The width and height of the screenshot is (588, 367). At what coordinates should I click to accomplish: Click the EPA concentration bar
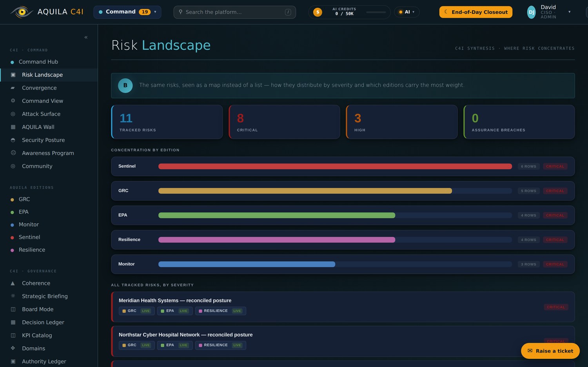(x=277, y=215)
